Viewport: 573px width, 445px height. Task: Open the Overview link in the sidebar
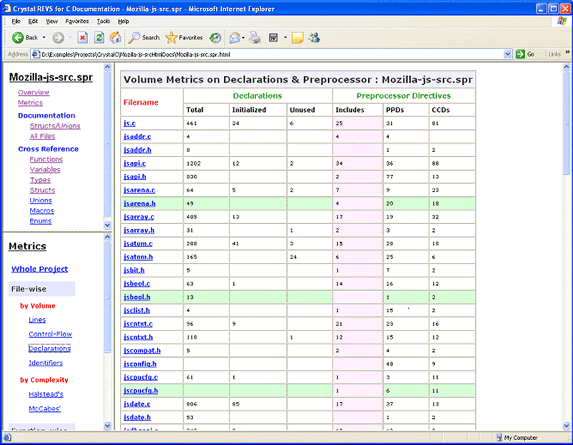pos(34,92)
